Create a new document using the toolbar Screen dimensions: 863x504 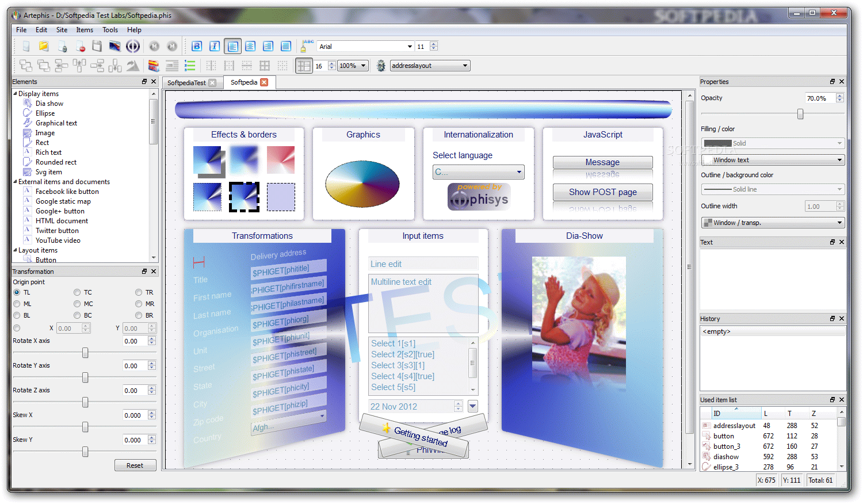coord(26,47)
